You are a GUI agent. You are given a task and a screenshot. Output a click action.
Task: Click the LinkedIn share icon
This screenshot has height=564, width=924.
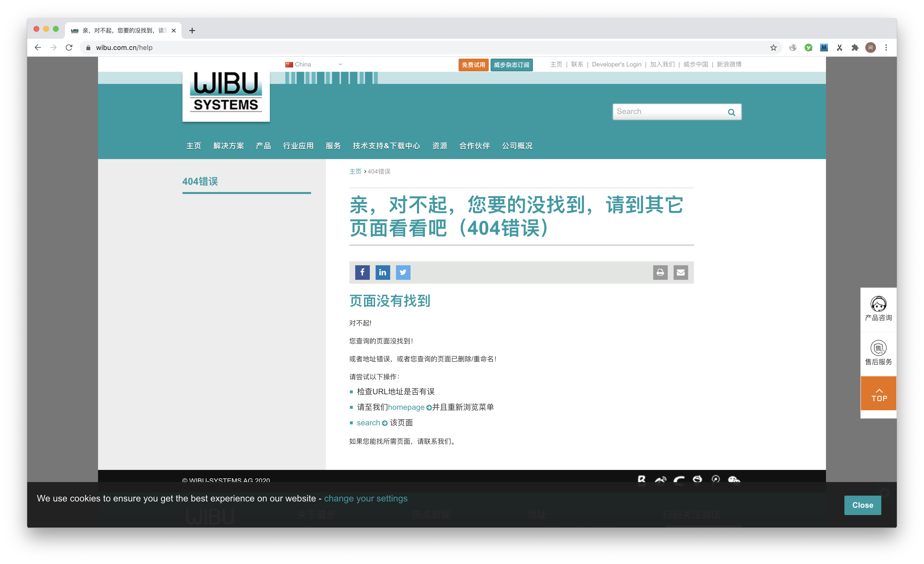pyautogui.click(x=382, y=273)
